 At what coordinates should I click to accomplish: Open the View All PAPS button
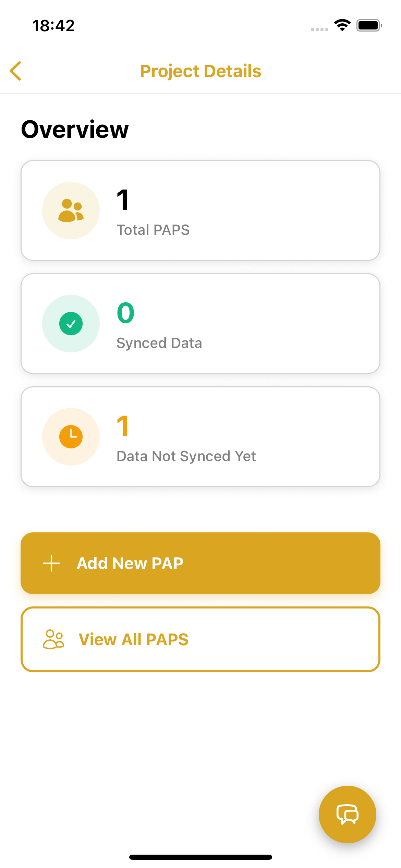tap(200, 639)
